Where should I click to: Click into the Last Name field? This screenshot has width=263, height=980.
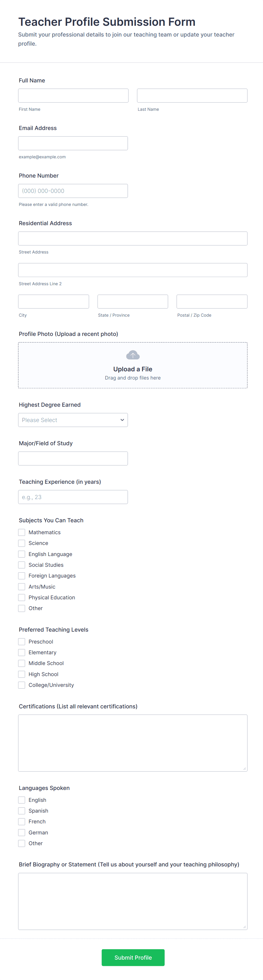pos(192,95)
